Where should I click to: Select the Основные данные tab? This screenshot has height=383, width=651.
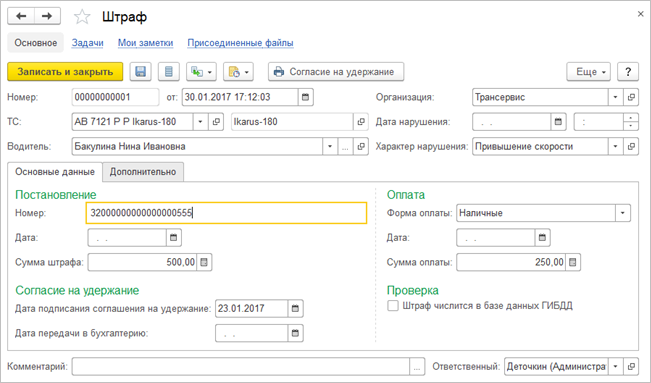point(55,172)
